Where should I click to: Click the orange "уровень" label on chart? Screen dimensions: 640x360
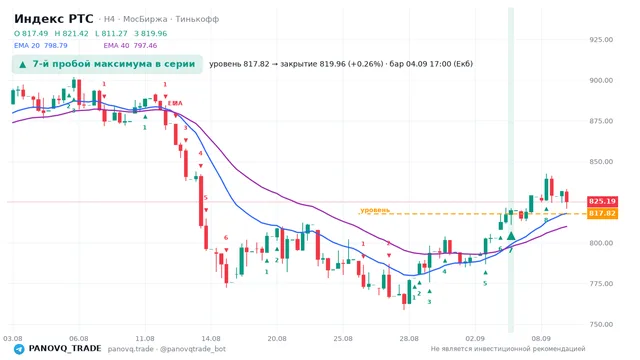tap(375, 210)
